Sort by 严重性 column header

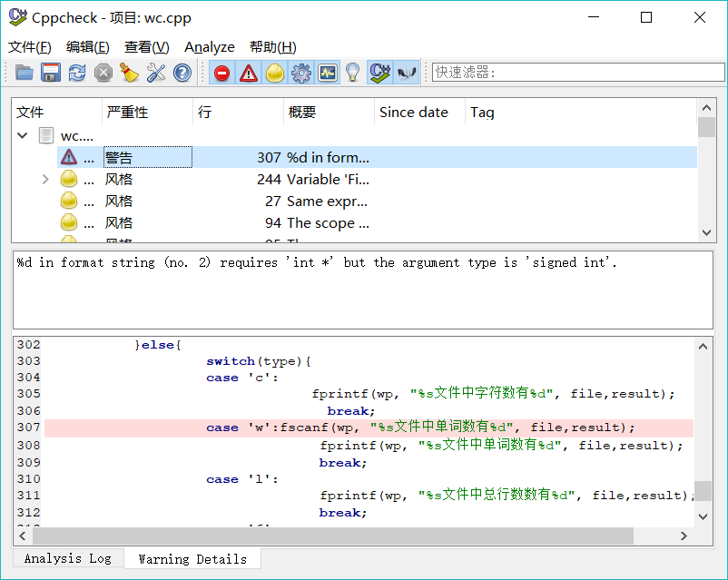tap(147, 112)
